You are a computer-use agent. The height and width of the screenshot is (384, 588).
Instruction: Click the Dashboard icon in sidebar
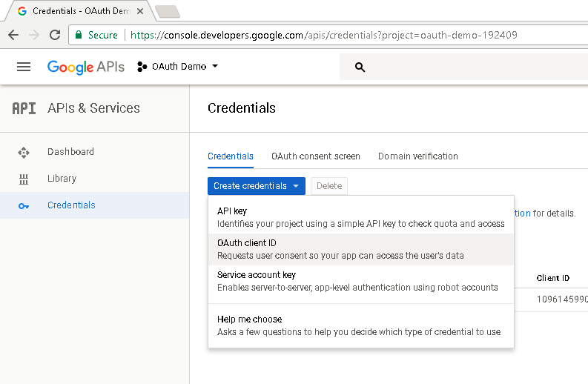click(x=23, y=152)
